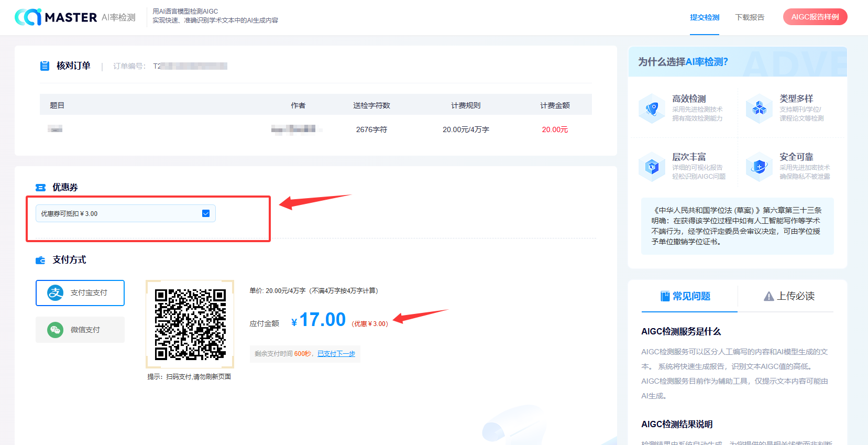Click the WeChat Pay logo icon

56,330
